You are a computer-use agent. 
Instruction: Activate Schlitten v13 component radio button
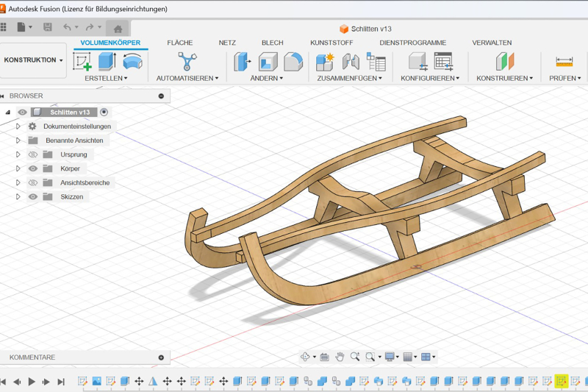(104, 113)
